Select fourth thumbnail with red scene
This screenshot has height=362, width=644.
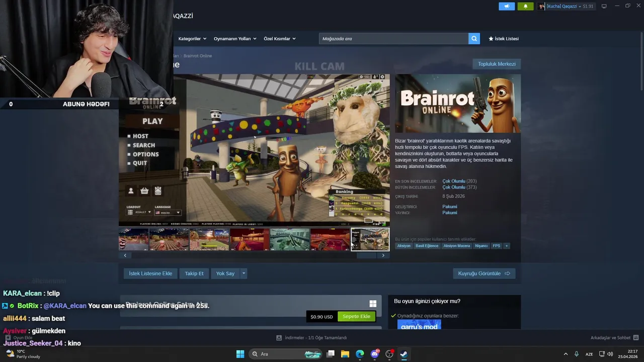tap(250, 239)
